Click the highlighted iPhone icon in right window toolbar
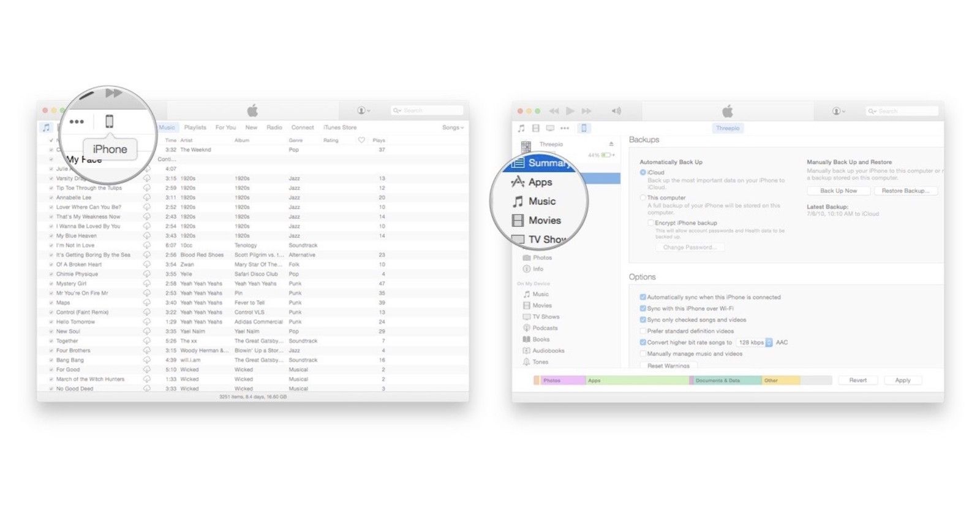 click(x=584, y=128)
